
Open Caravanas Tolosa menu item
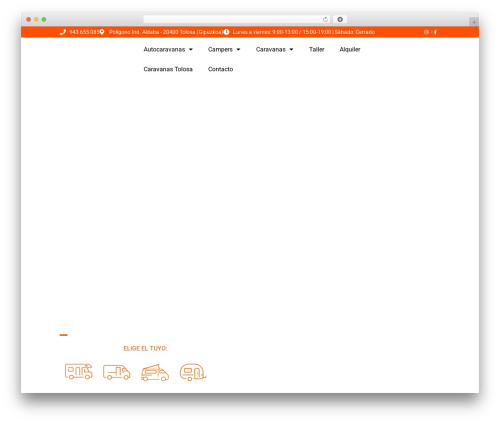[168, 69]
